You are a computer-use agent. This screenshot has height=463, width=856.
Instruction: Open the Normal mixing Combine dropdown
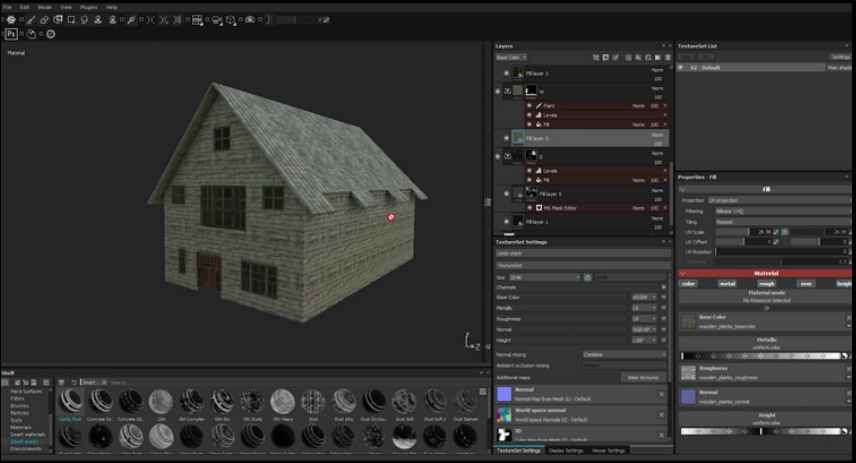(624, 354)
